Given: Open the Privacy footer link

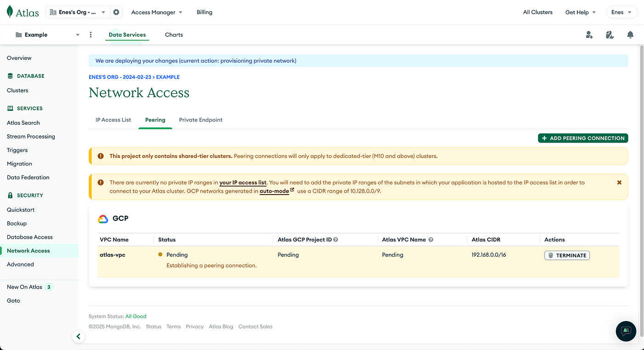Looking at the screenshot, I should coord(195,327).
